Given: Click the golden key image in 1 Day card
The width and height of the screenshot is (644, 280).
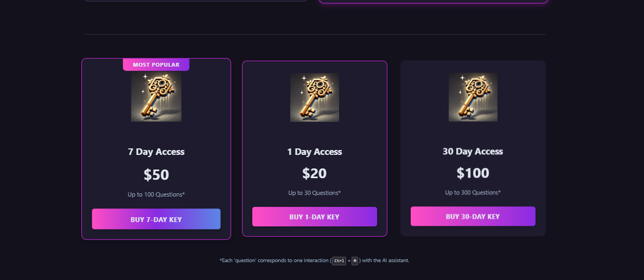Looking at the screenshot, I should click(315, 97).
